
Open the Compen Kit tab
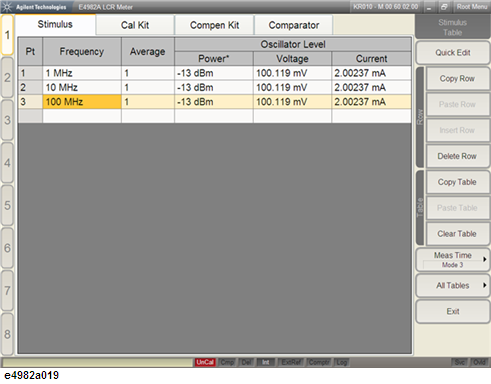point(214,25)
